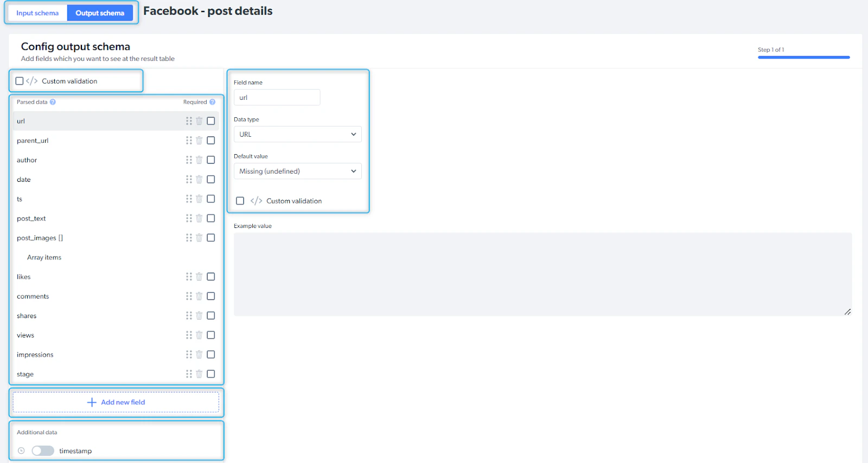The height and width of the screenshot is (463, 868).
Task: Set author field as required
Action: click(211, 160)
